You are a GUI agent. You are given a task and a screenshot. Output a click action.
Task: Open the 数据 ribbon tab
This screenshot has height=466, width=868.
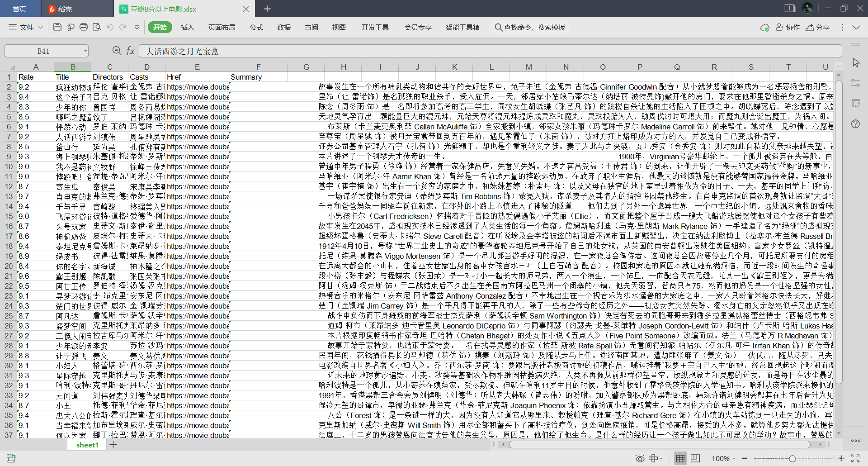coord(284,27)
